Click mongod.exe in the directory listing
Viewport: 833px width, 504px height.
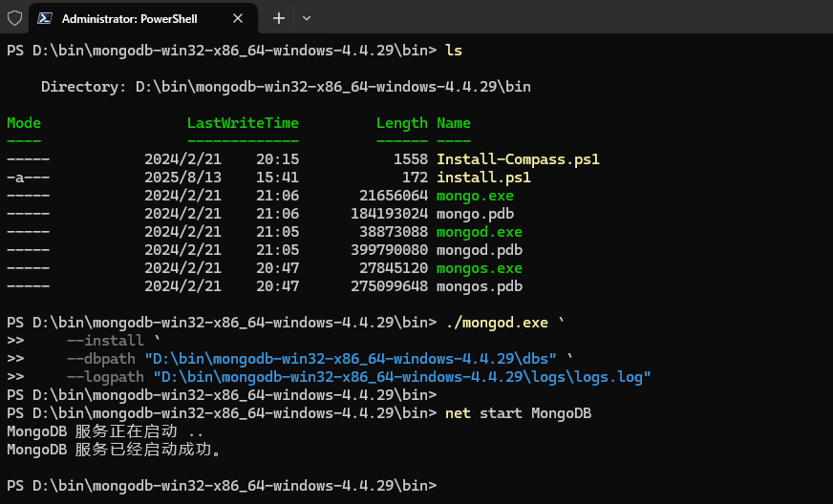coord(480,232)
